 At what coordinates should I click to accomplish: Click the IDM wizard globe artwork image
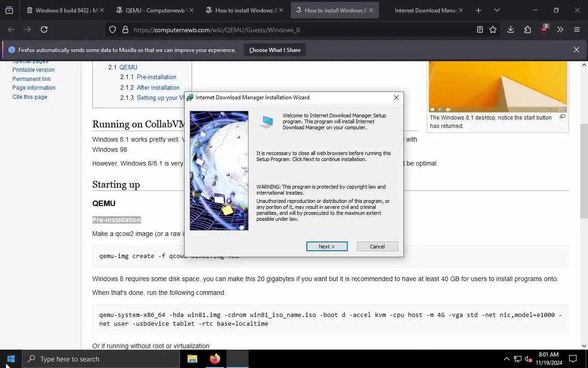219,171
